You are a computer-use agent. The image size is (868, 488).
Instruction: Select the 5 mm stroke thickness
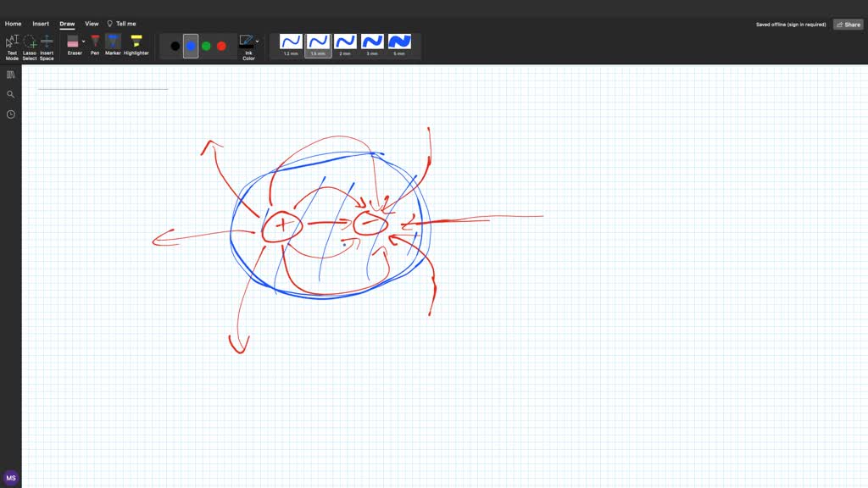coord(399,42)
